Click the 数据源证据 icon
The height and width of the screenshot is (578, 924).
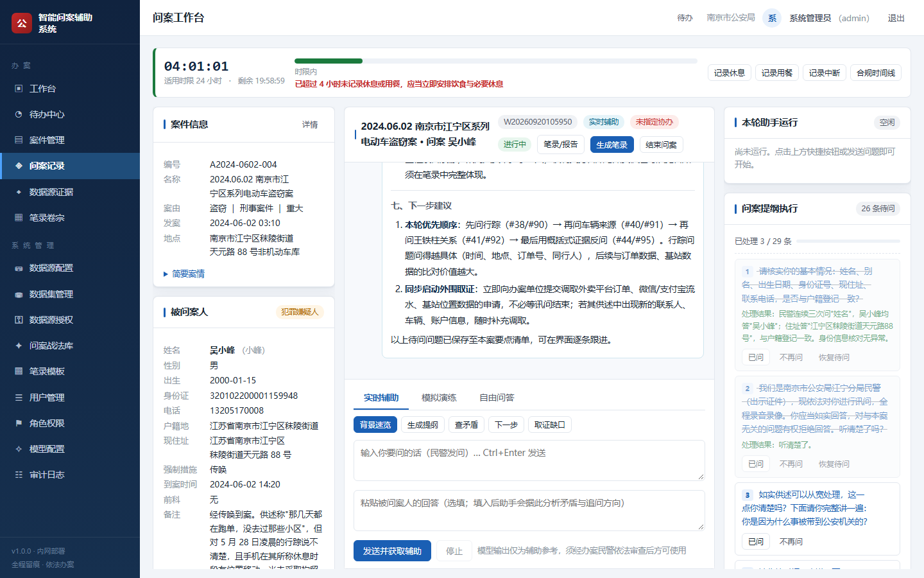19,192
